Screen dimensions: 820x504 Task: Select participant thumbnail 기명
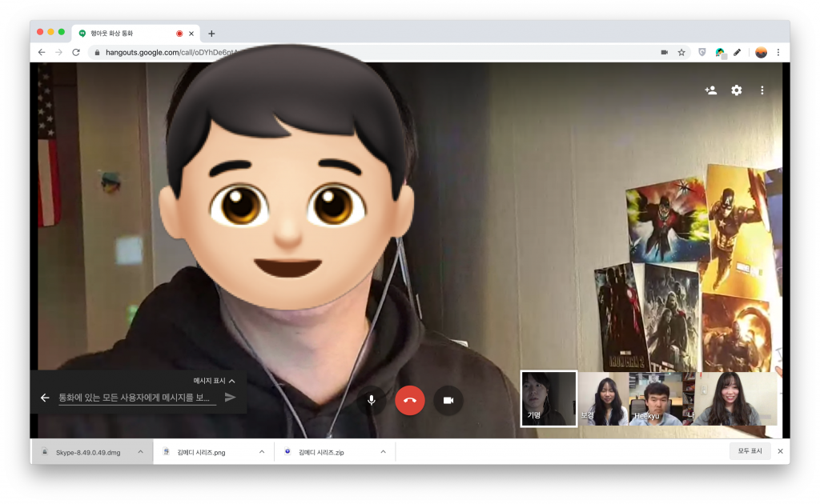pos(549,399)
